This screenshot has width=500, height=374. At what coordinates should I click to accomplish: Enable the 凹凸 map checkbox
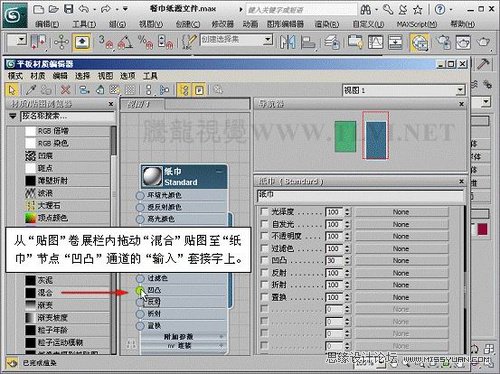[264, 260]
